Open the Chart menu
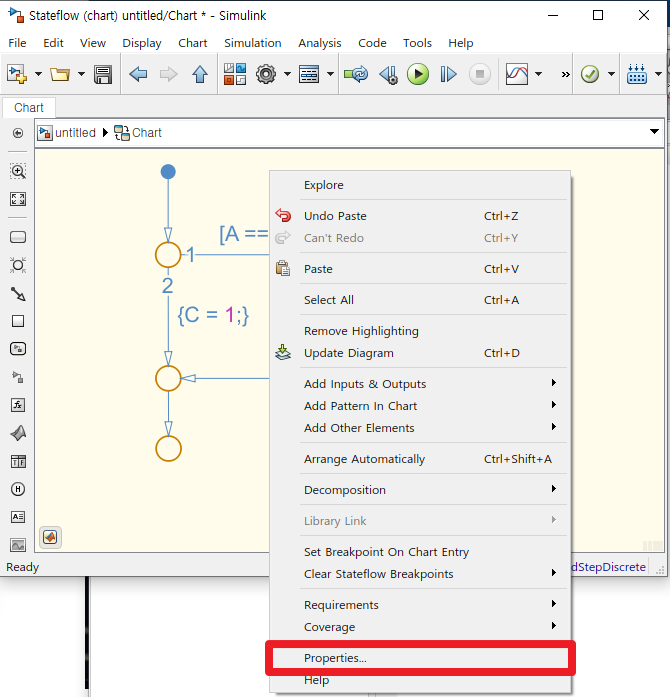Image resolution: width=670 pixels, height=697 pixels. (x=193, y=43)
